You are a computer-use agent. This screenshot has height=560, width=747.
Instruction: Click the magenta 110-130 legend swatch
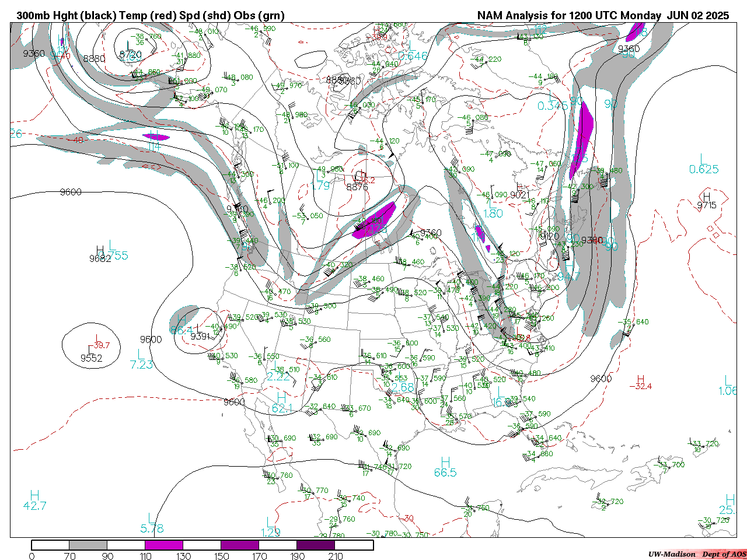(164, 545)
